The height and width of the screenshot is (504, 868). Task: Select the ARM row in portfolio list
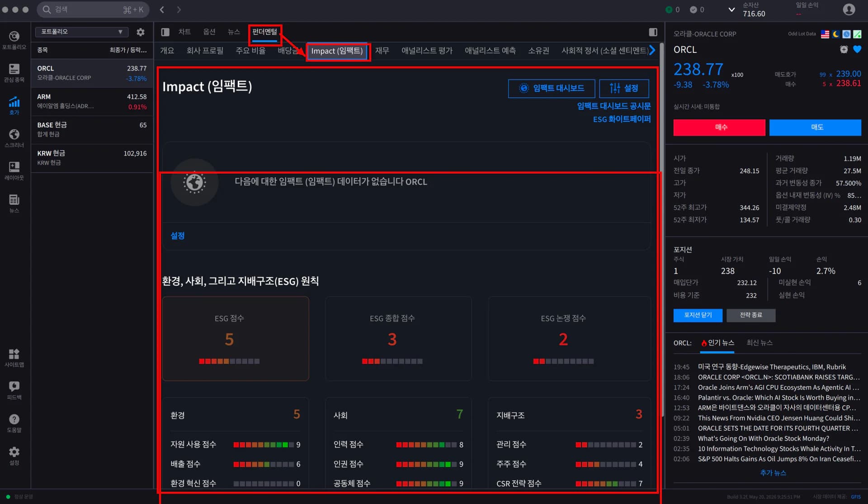(92, 102)
